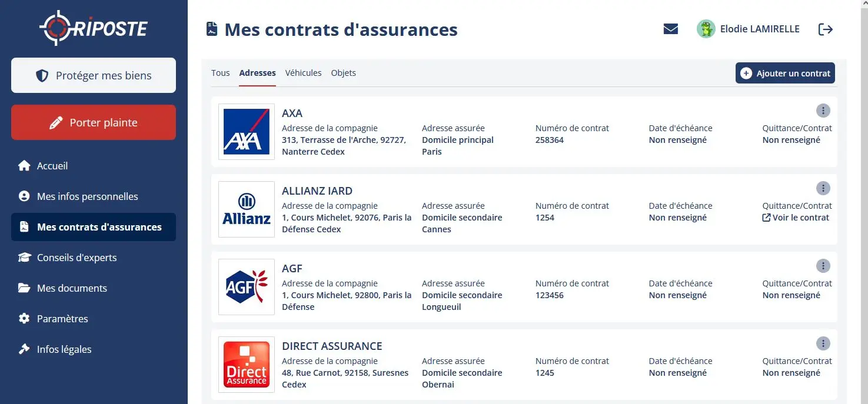This screenshot has width=868, height=404.
Task: Click the Riposte logo
Action: [x=94, y=28]
